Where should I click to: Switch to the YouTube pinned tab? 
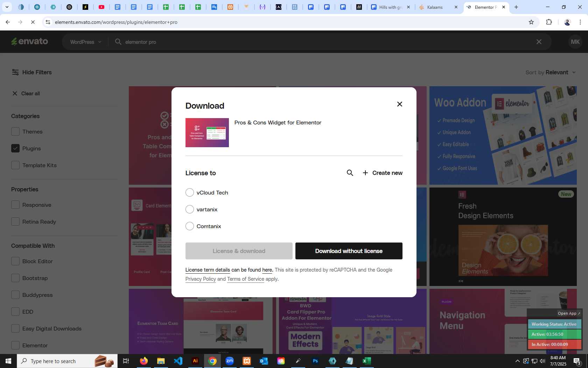tap(101, 7)
